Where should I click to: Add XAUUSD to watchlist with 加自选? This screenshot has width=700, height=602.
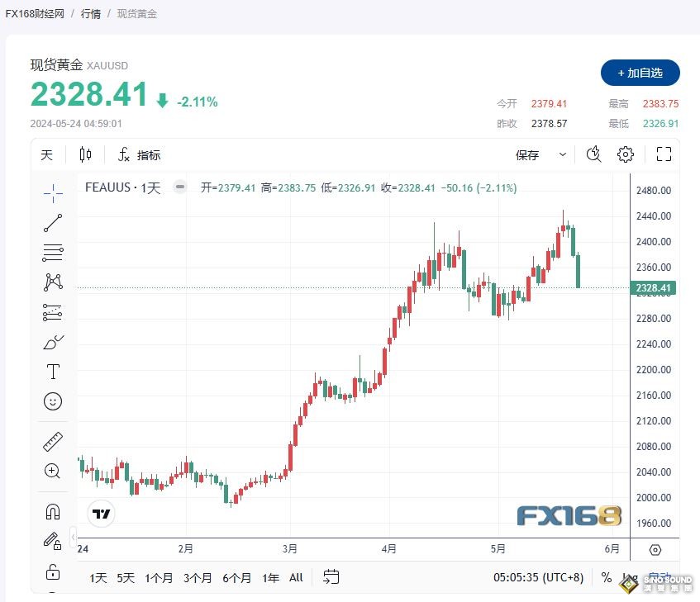coord(640,73)
